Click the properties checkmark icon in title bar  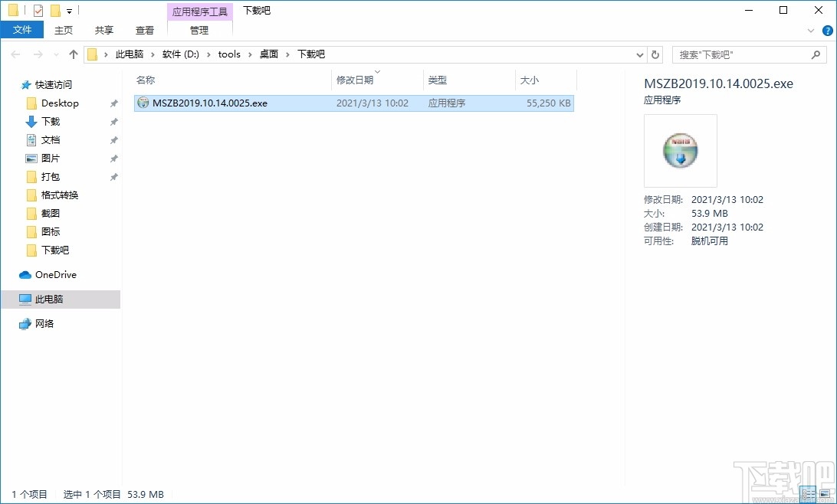pyautogui.click(x=38, y=11)
